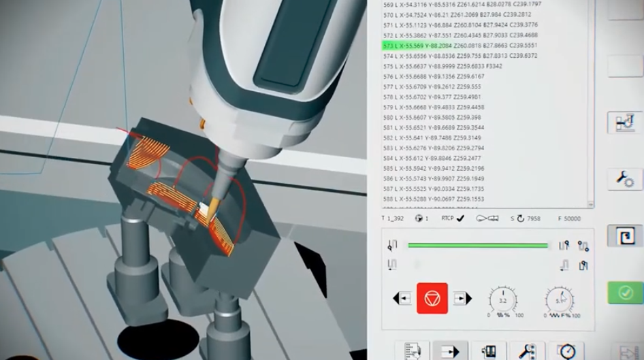Step backward one block with left arrow

coord(402,298)
